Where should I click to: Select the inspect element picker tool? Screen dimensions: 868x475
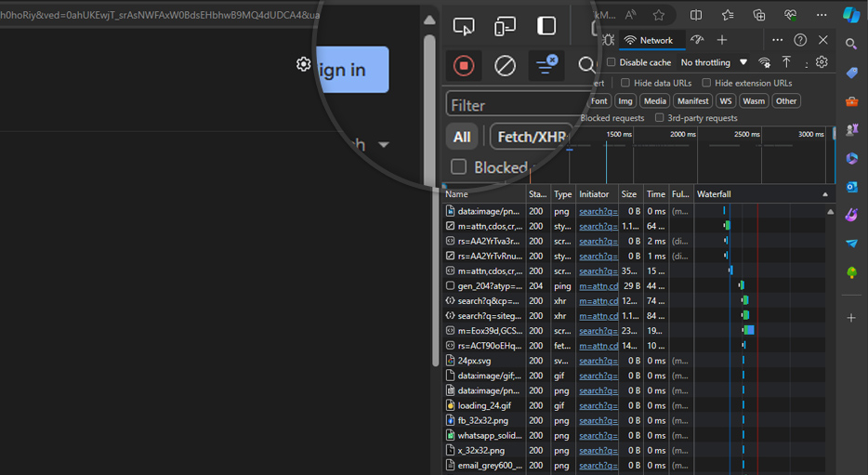[464, 26]
